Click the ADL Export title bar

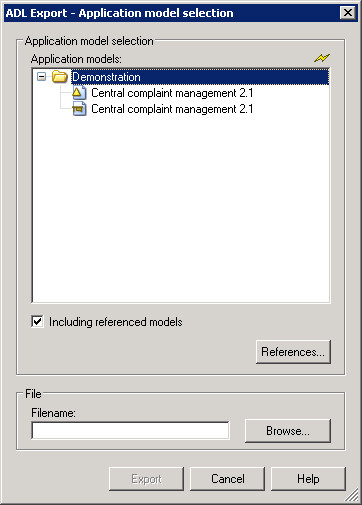tap(172, 13)
